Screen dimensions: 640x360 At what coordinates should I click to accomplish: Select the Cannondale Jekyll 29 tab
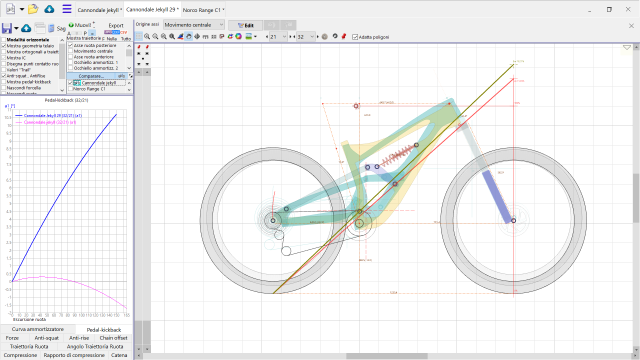152,9
